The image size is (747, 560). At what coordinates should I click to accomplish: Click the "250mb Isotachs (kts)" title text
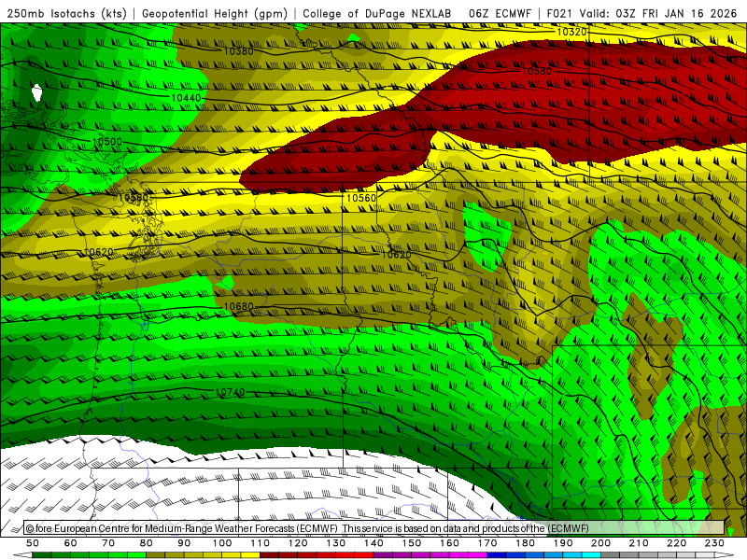point(67,13)
